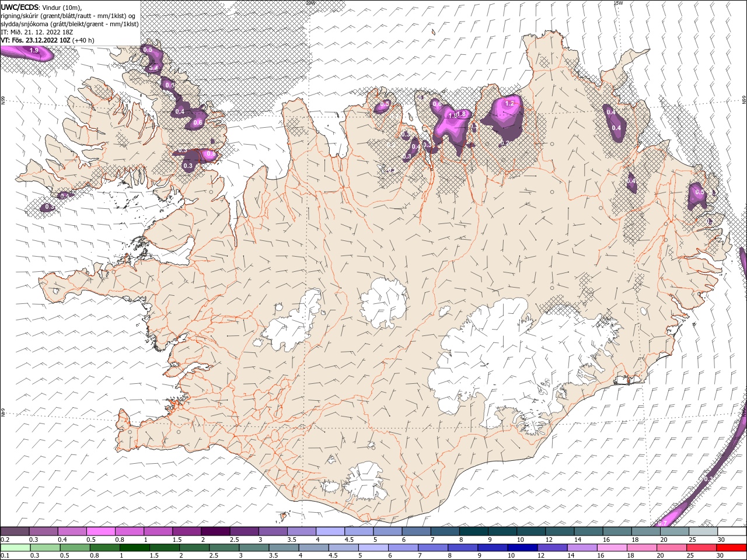Click the 0.2 label under the upper legend
The image size is (747, 560).
point(5,539)
